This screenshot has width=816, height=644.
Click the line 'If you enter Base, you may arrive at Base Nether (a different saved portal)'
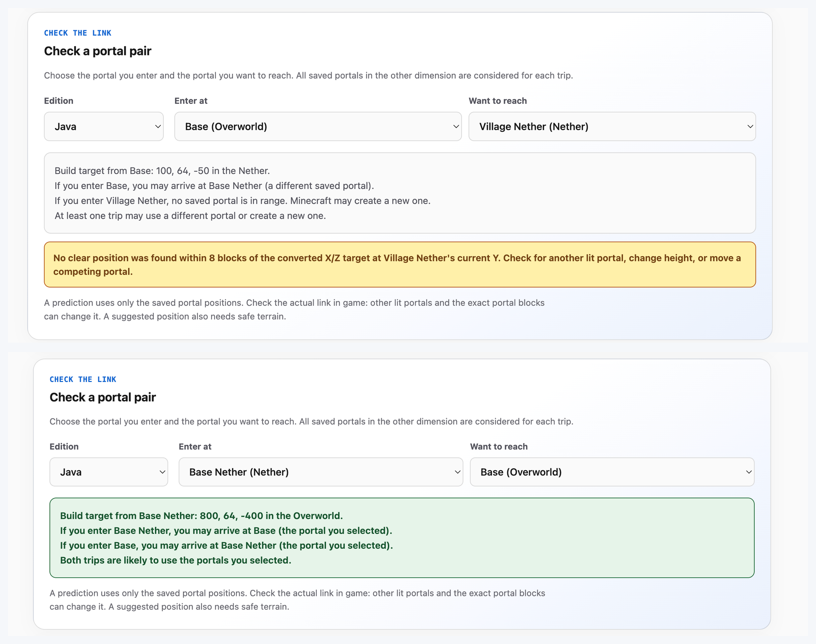click(214, 186)
